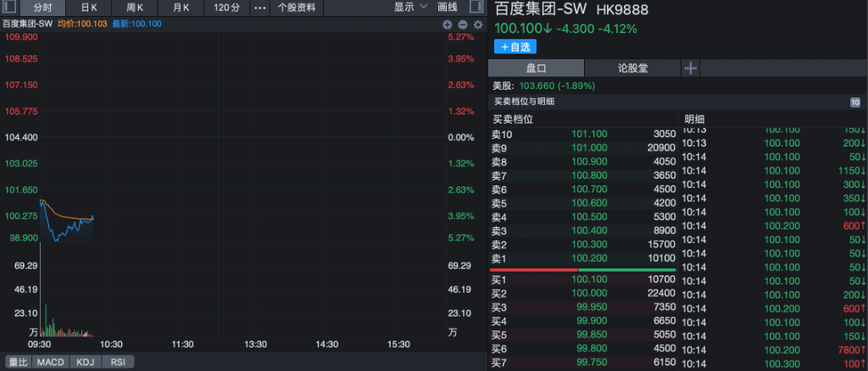868x371 pixels.
Task: Click the 13:30 time axis label
Action: click(255, 344)
